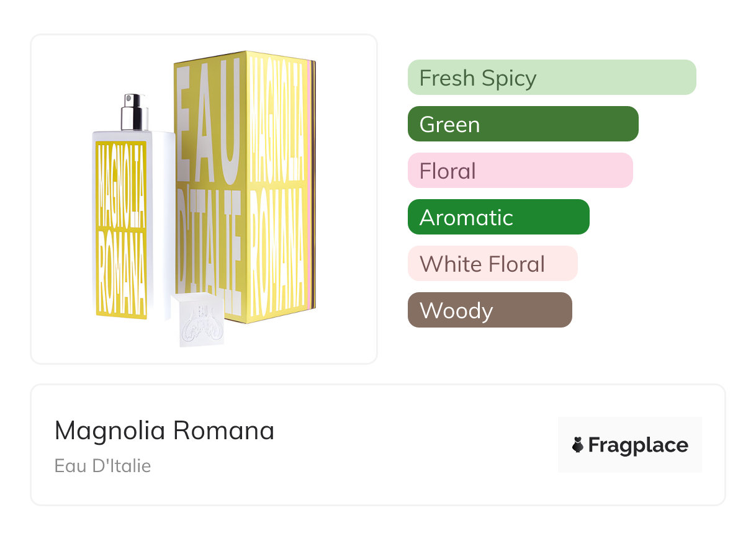Click the Fragplace wordmark text
The height and width of the screenshot is (536, 756).
click(638, 445)
